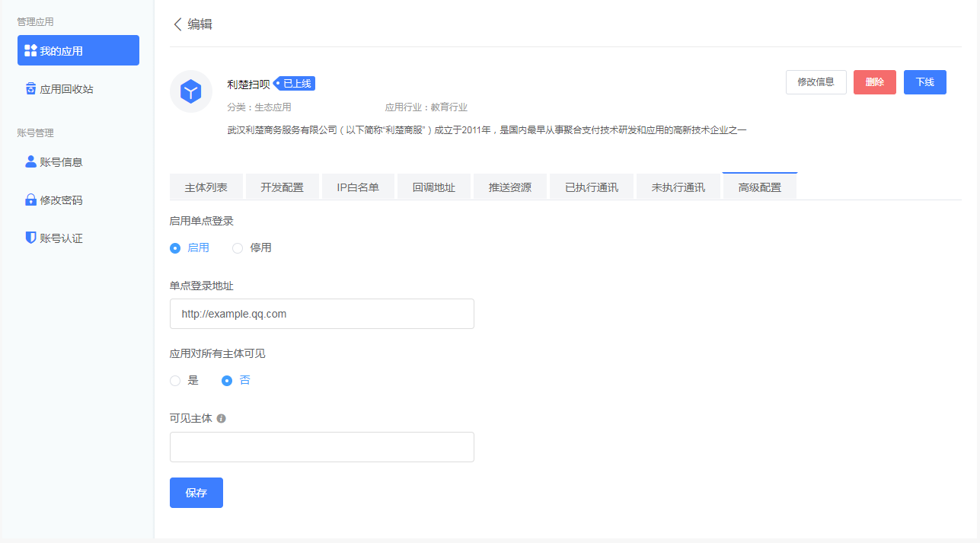
Task: Switch to the 开发配置 tab
Action: (x=282, y=186)
